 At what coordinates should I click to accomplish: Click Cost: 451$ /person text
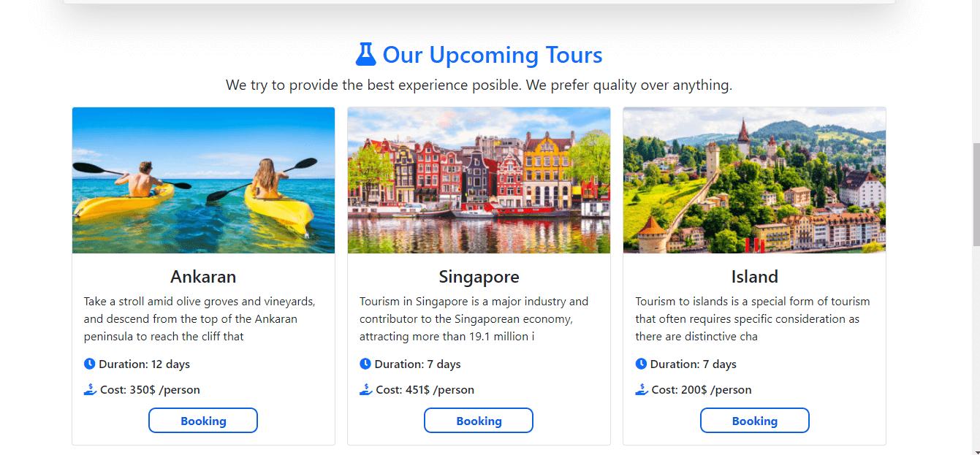(425, 390)
